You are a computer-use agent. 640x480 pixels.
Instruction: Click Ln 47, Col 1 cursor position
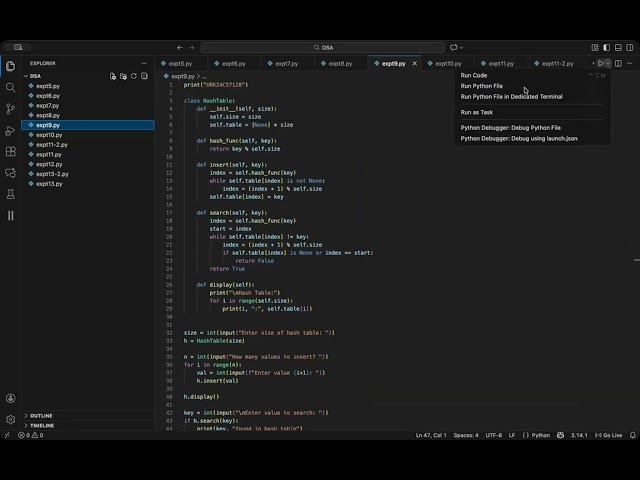(431, 435)
